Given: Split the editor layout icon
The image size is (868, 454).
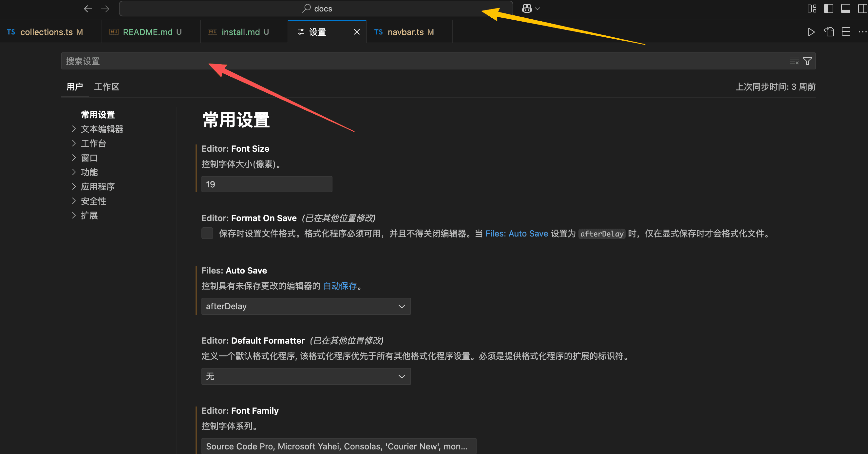Looking at the screenshot, I should click(846, 32).
